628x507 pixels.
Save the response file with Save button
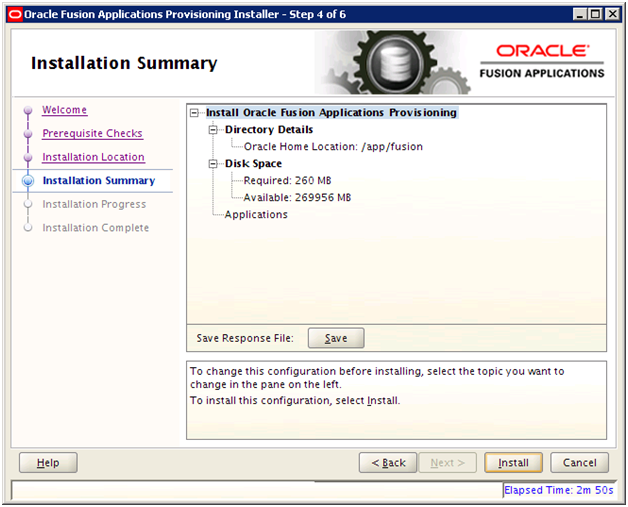(336, 338)
